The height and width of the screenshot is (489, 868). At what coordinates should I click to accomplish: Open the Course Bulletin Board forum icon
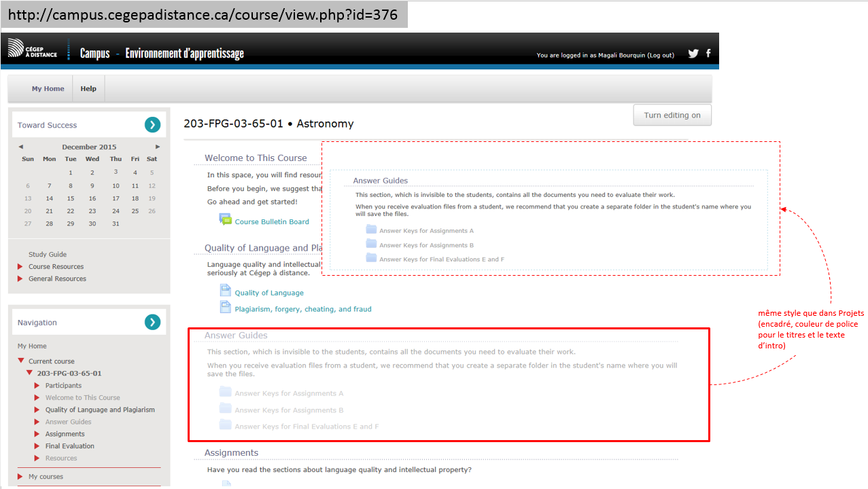point(226,219)
